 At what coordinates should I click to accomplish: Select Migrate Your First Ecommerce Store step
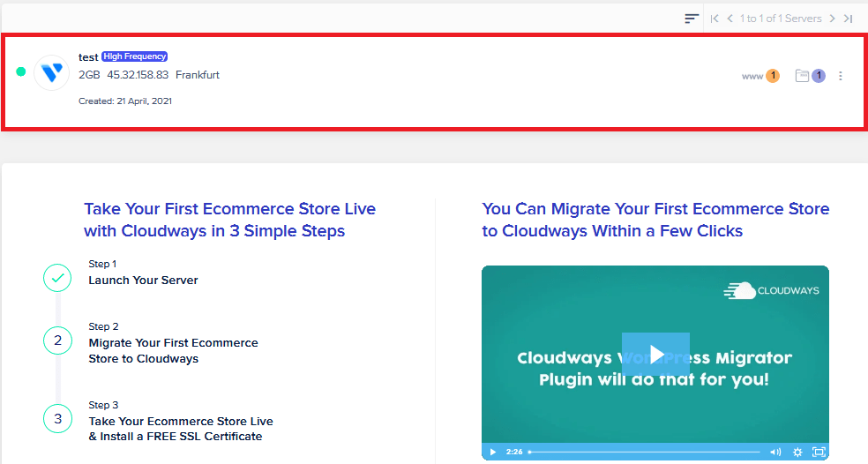(x=173, y=350)
